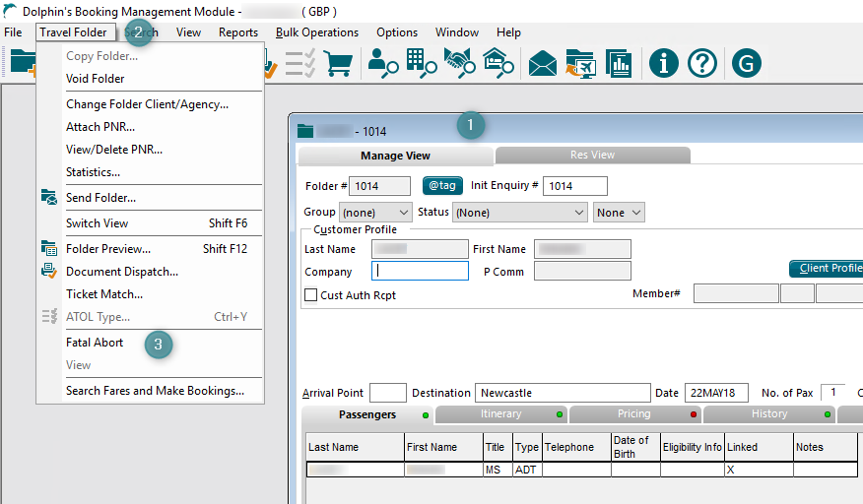Tick the Cust Auth Rcpt checkbox
Screen dimensions: 863x504
click(310, 295)
